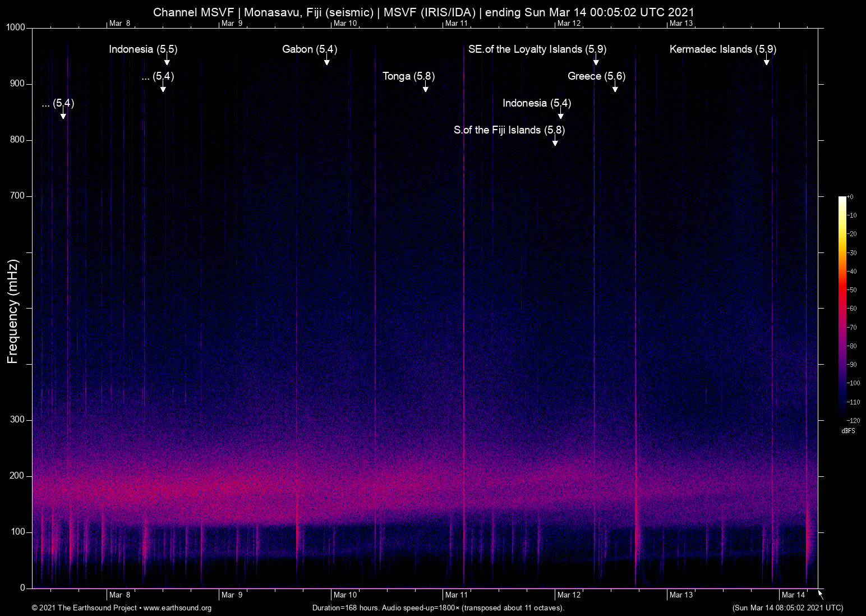Open the www.earthsound.org link in the footer
The height and width of the screenshot is (616, 866).
[x=177, y=608]
